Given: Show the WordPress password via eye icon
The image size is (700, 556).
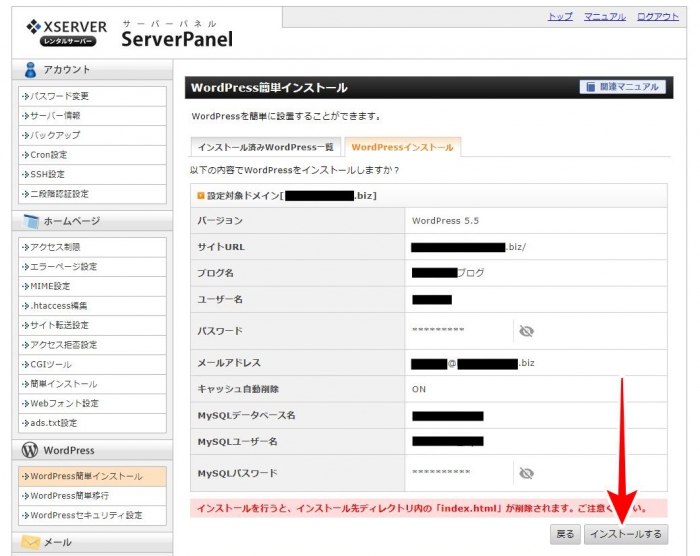Looking at the screenshot, I should [526, 331].
